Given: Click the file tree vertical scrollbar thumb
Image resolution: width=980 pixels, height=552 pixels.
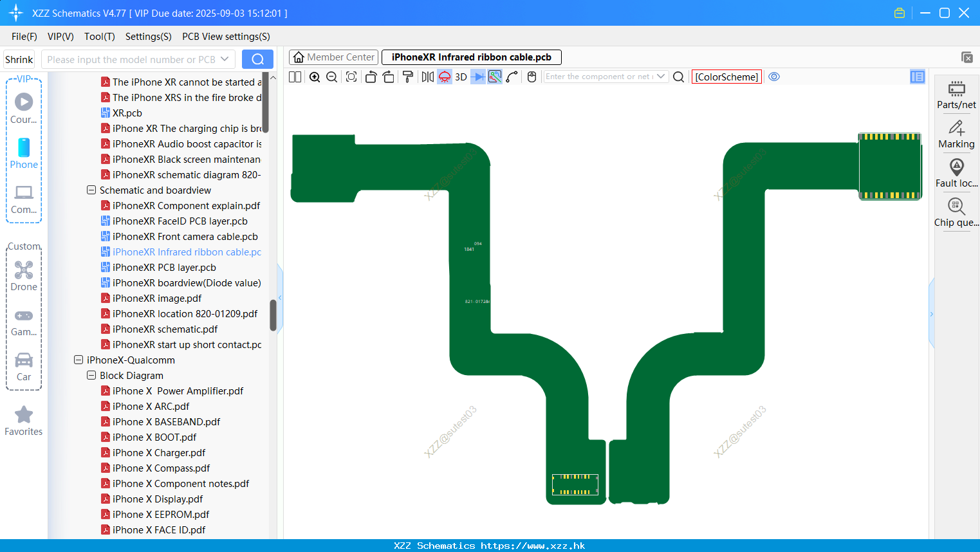Looking at the screenshot, I should 273,315.
